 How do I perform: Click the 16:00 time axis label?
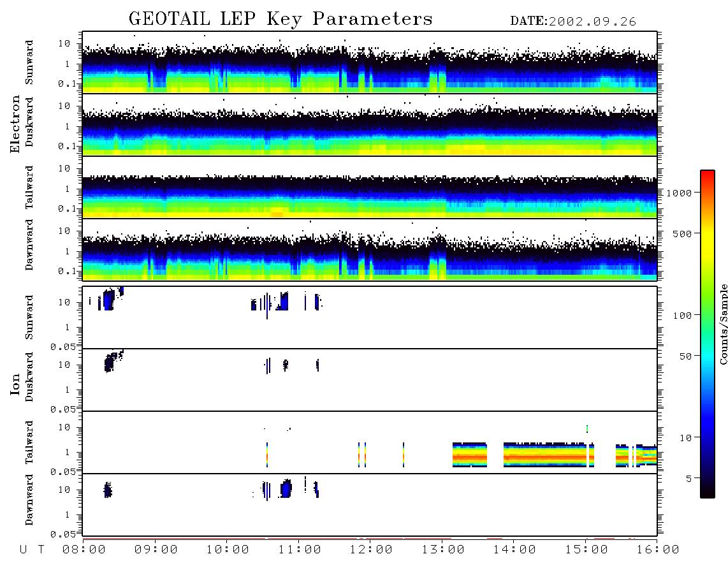coord(658,550)
